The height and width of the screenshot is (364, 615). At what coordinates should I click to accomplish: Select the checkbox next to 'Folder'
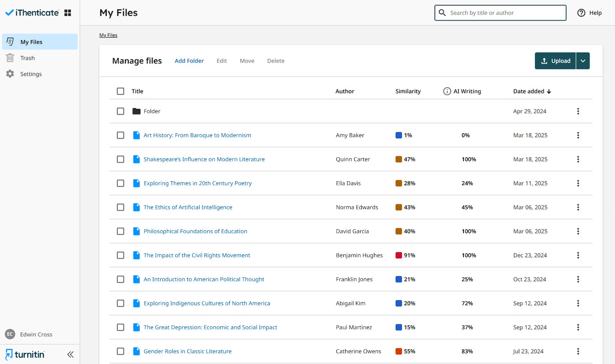120,111
